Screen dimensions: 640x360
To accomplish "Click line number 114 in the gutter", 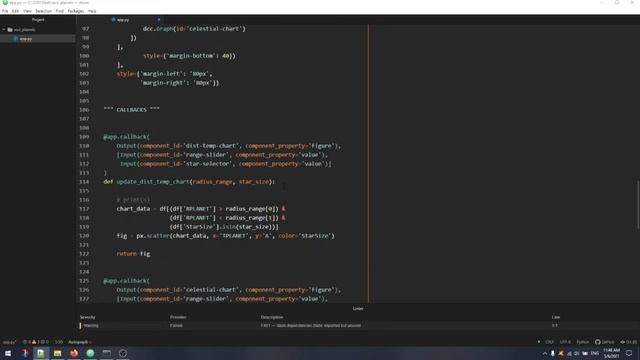I will (84, 182).
